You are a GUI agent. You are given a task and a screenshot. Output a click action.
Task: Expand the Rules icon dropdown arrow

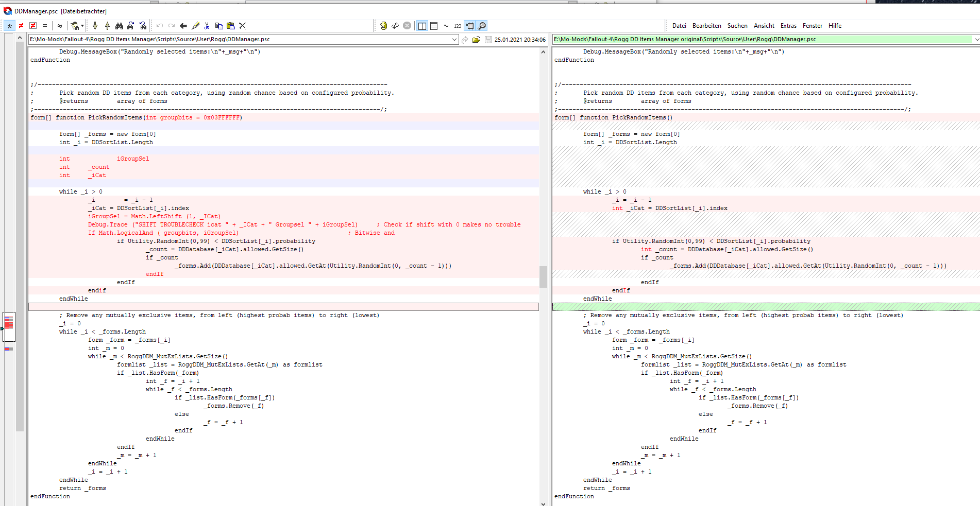click(x=82, y=26)
